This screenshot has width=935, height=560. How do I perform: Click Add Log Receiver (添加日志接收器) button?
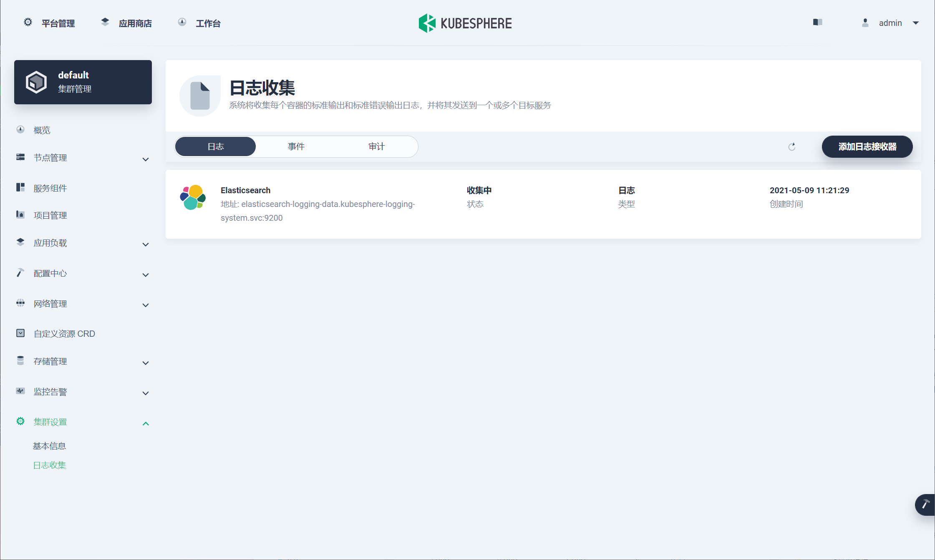point(867,147)
